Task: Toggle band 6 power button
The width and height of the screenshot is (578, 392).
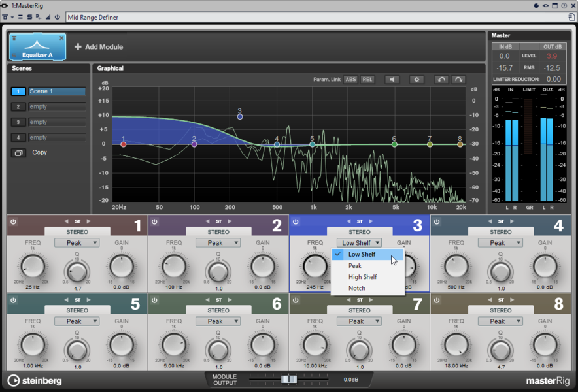Action: click(154, 301)
